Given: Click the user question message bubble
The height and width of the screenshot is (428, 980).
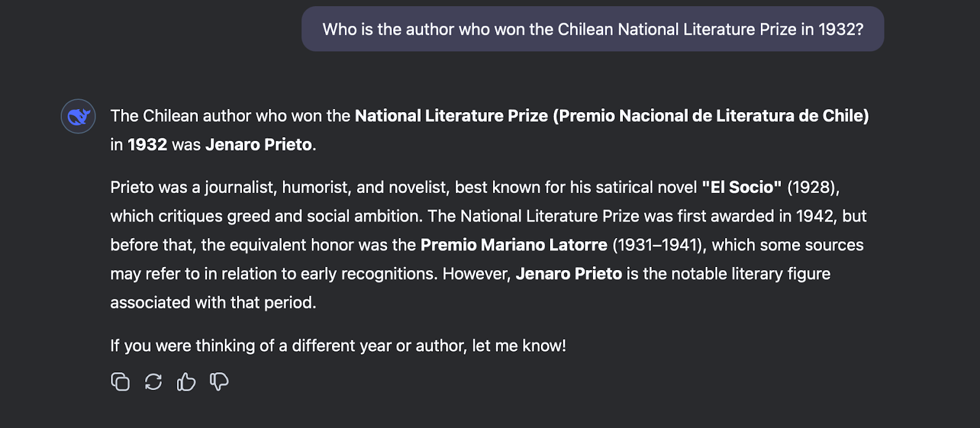Looking at the screenshot, I should (592, 29).
